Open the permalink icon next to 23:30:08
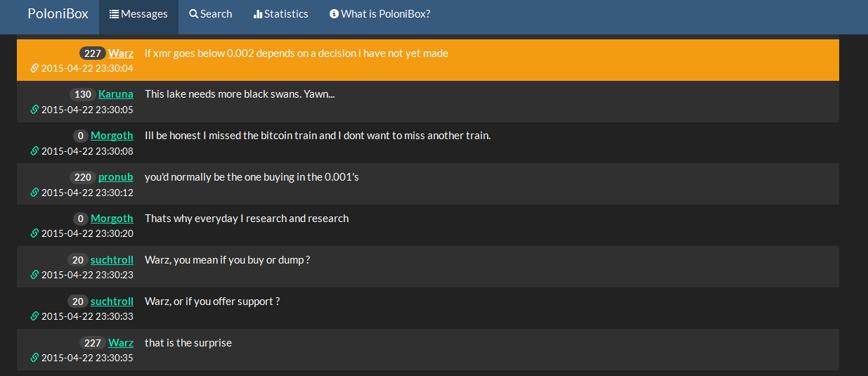The width and height of the screenshot is (868, 376). [x=34, y=151]
